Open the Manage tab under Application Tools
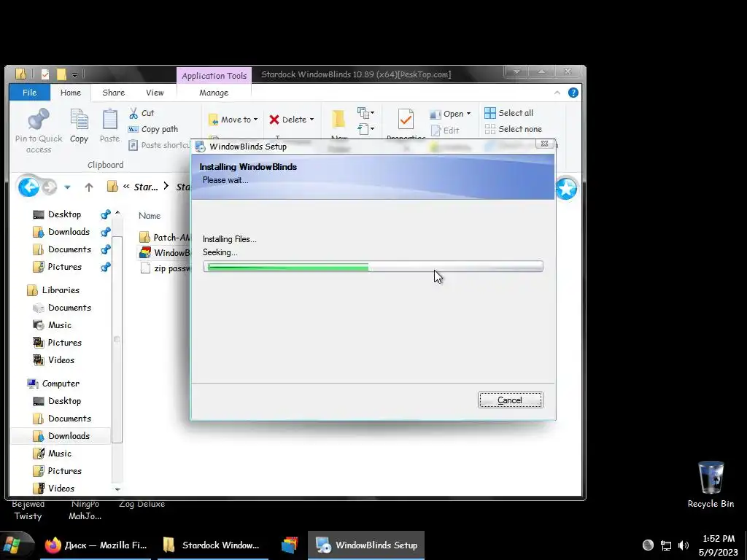 (214, 93)
